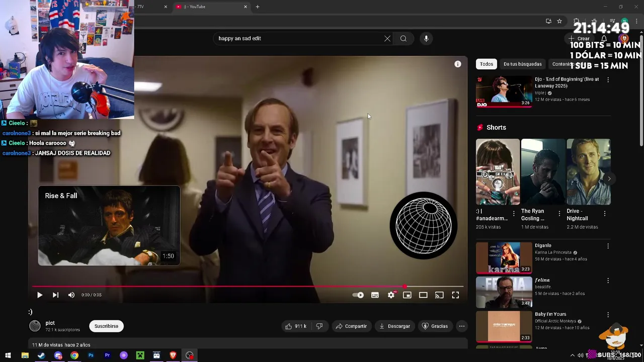Viewport: 644px width, 362px height.
Task: Open Google Chrome from taskbar
Action: click(74, 355)
